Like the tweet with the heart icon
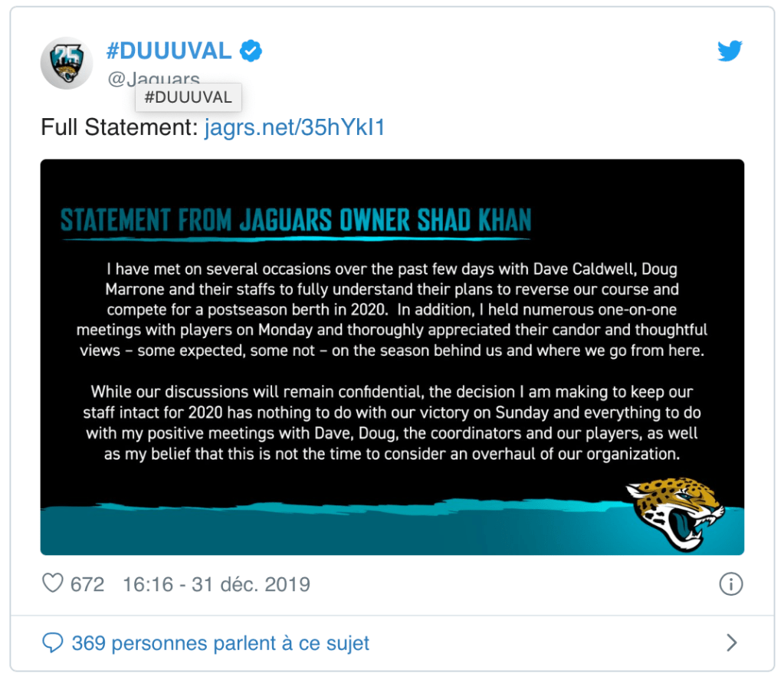This screenshot has height=680, width=784. [53, 583]
